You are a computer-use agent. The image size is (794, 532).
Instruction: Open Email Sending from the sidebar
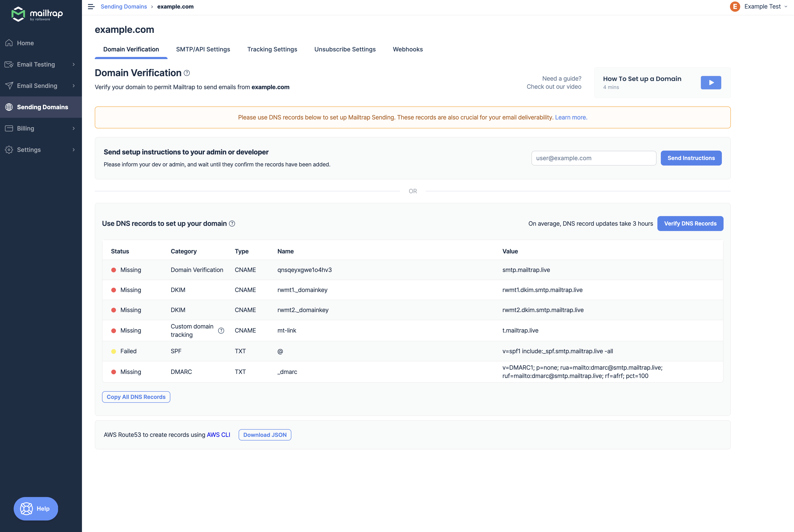click(37, 86)
